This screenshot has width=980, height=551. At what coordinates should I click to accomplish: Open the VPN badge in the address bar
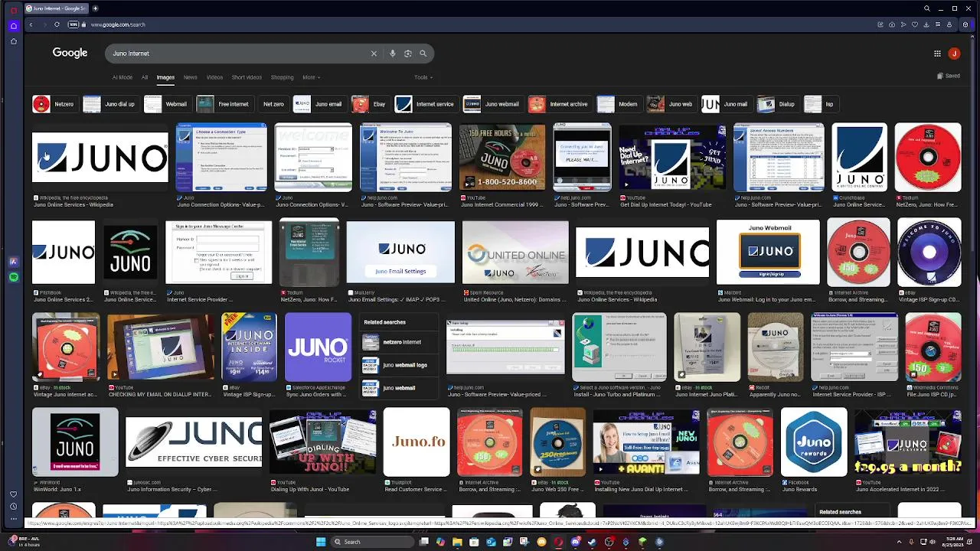(x=73, y=24)
